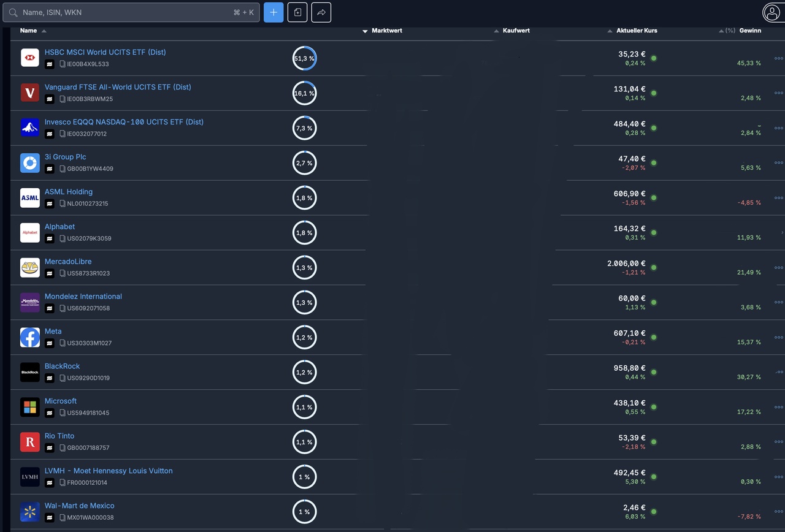
Task: Open the three-dot menu for Vanguard FTSE All-World
Action: point(779,93)
